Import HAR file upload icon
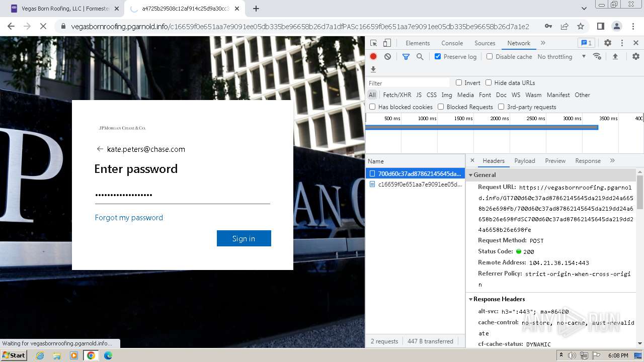 click(615, 57)
